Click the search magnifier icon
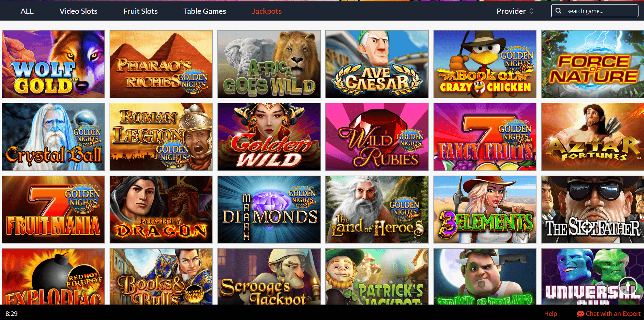Screen dimensions: 644x320 coord(558,11)
